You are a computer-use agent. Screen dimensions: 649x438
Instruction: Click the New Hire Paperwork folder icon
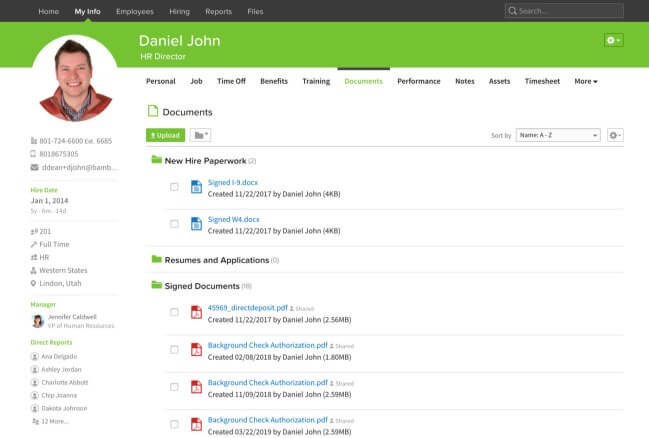pyautogui.click(x=156, y=160)
